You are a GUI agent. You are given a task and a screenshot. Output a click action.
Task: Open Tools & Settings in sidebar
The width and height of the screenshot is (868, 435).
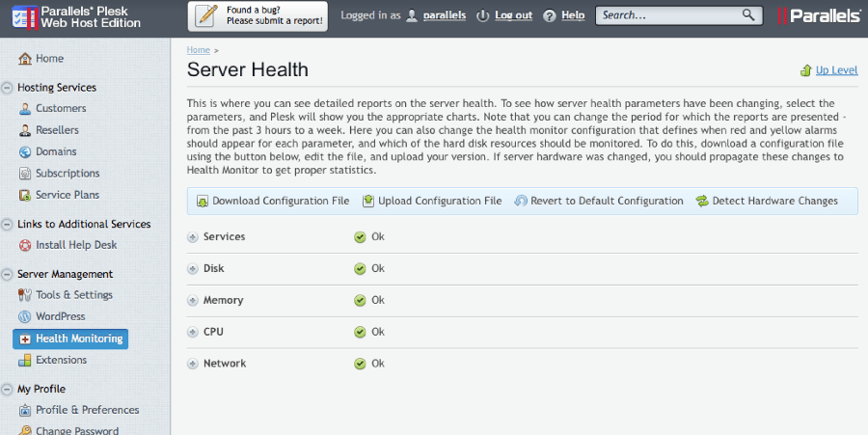pyautogui.click(x=74, y=294)
